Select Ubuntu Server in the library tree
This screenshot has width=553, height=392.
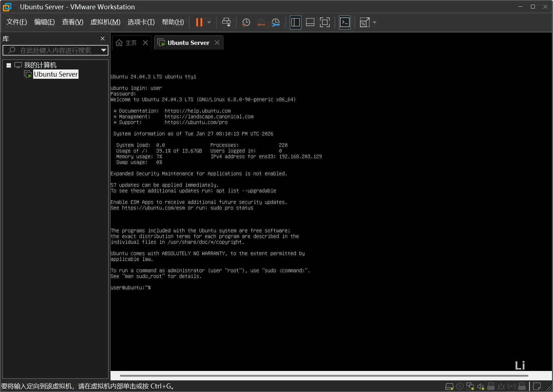[x=56, y=74]
